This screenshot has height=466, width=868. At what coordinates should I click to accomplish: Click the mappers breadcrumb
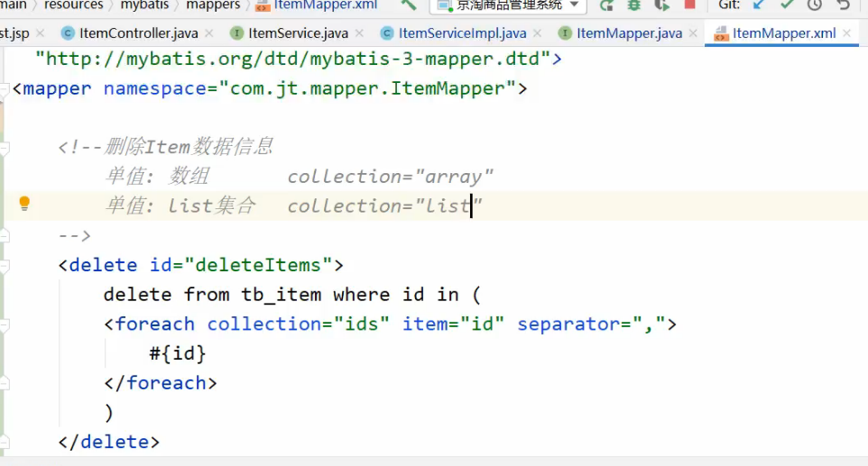213,5
